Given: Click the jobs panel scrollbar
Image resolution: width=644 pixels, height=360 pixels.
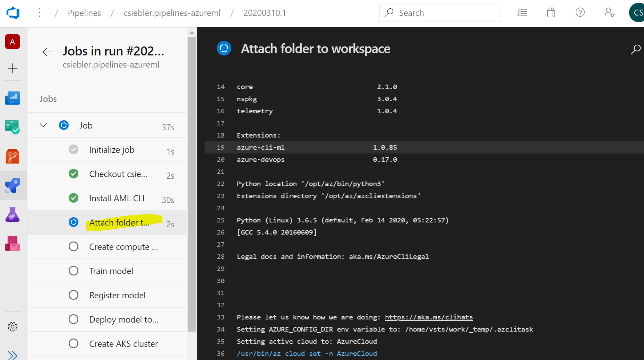Looking at the screenshot, I should pyautogui.click(x=192, y=184).
